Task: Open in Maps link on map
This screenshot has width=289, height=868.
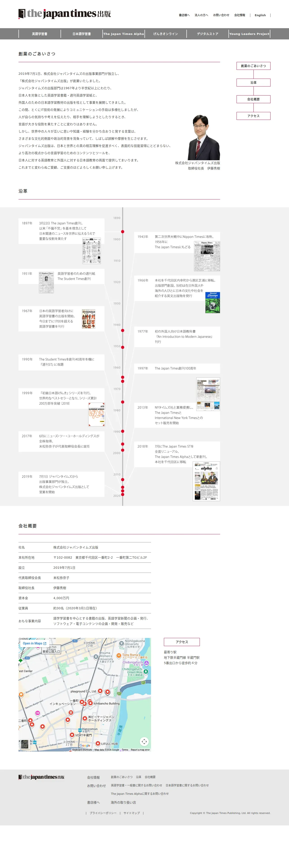Action: (x=34, y=643)
